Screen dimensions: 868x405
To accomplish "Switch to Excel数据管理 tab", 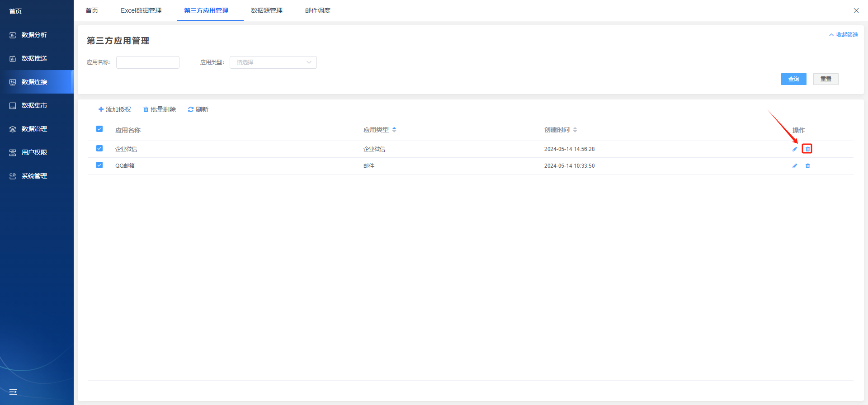I will tap(141, 10).
